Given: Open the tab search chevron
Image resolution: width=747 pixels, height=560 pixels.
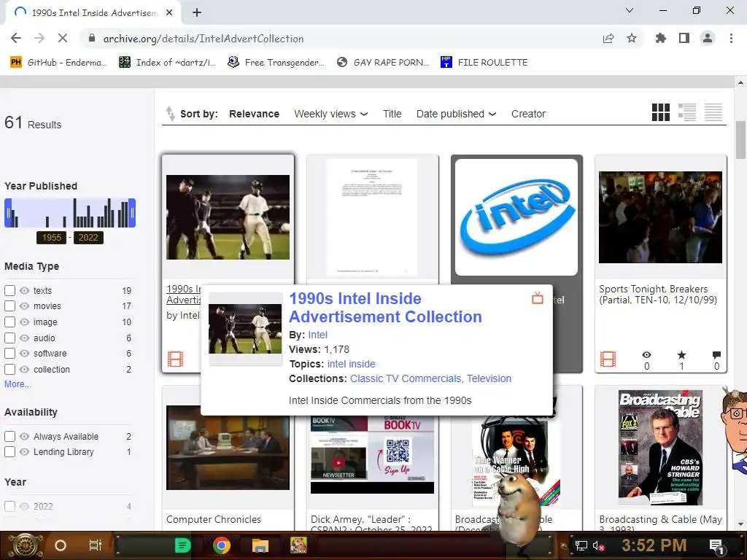Looking at the screenshot, I should [630, 10].
